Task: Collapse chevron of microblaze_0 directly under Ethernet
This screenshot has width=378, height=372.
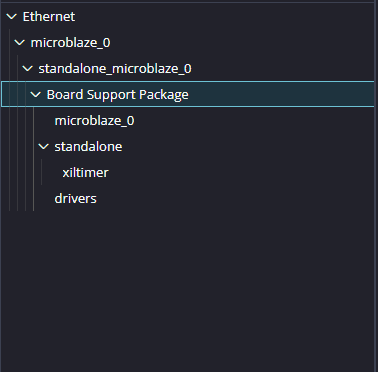Action: [x=20, y=43]
